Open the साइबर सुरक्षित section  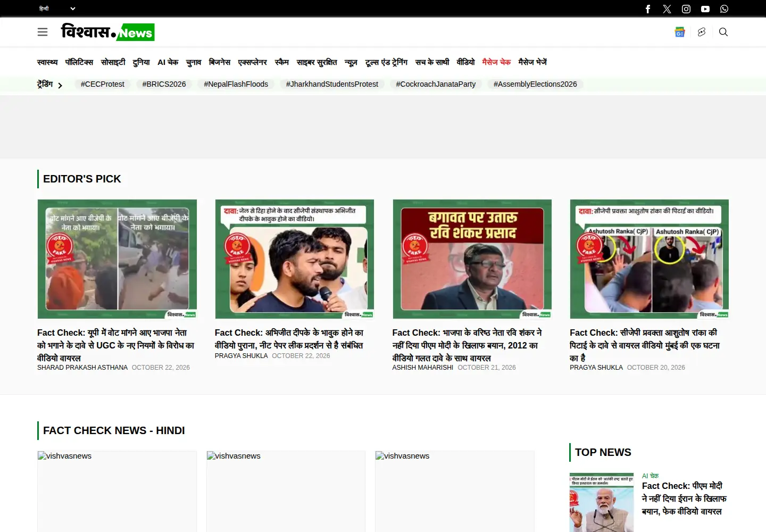(317, 62)
